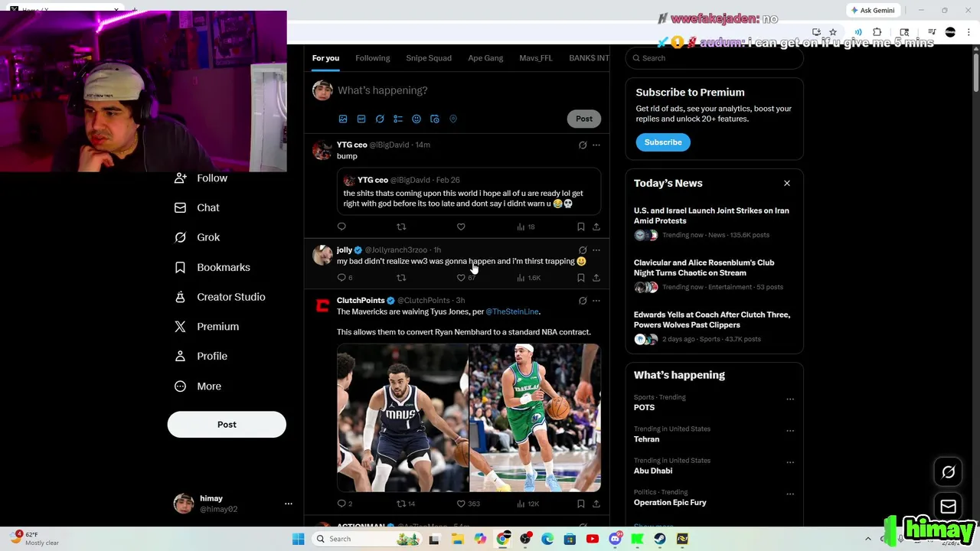Dismiss Today's News panel
The width and height of the screenshot is (980, 551).
coord(786,183)
